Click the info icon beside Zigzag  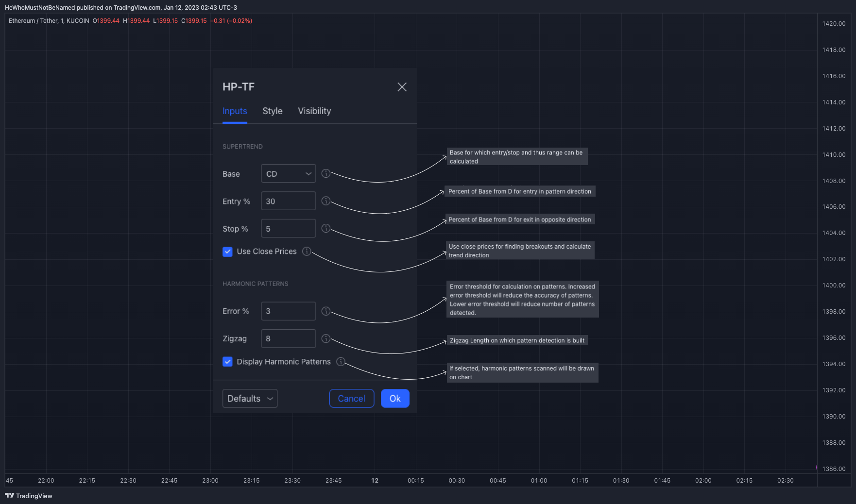(326, 338)
